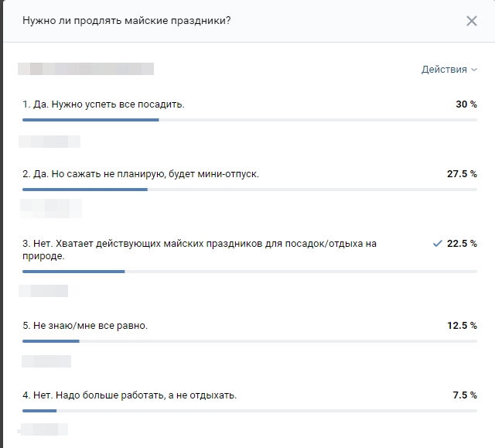The image size is (495, 448).
Task: Click the 30 % result label
Action: point(466,104)
